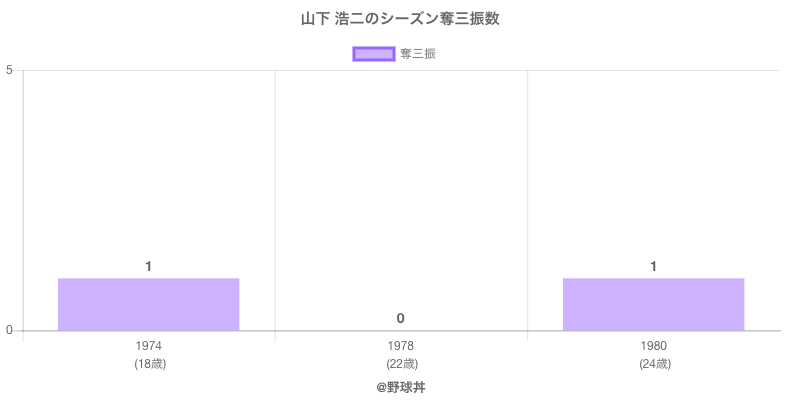
Task: Click the 1978 x-axis year label
Action: pyautogui.click(x=400, y=346)
